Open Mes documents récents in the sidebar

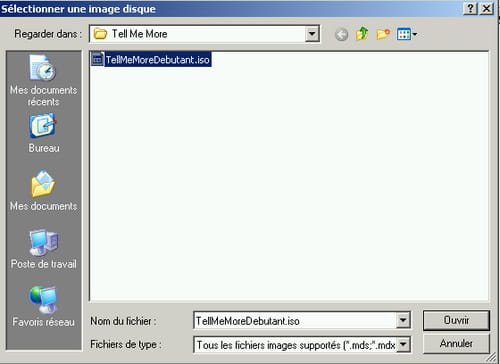coord(43,80)
